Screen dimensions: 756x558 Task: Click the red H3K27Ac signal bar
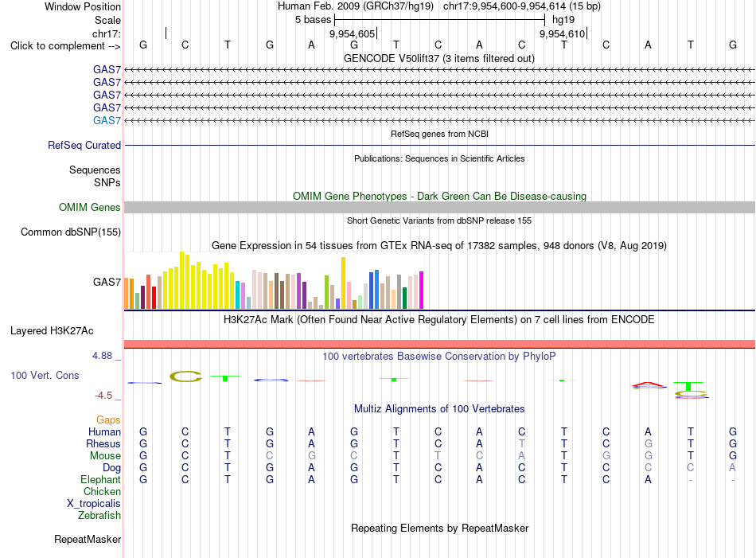pyautogui.click(x=439, y=344)
